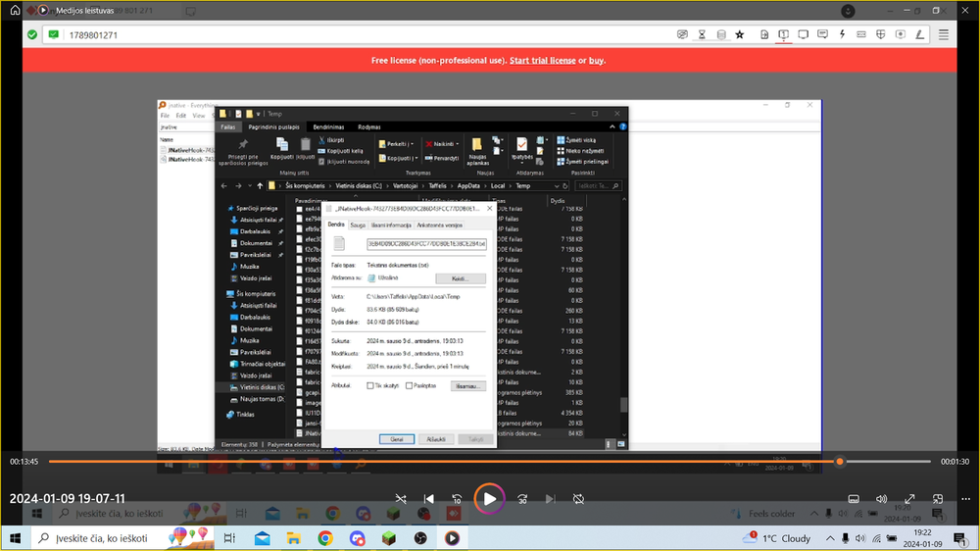Open the media player volume control
Image resolution: width=980 pixels, height=551 pixels.
point(881,499)
